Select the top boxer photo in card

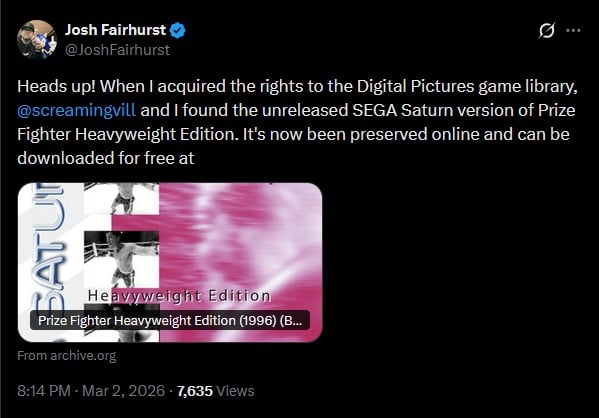(121, 199)
